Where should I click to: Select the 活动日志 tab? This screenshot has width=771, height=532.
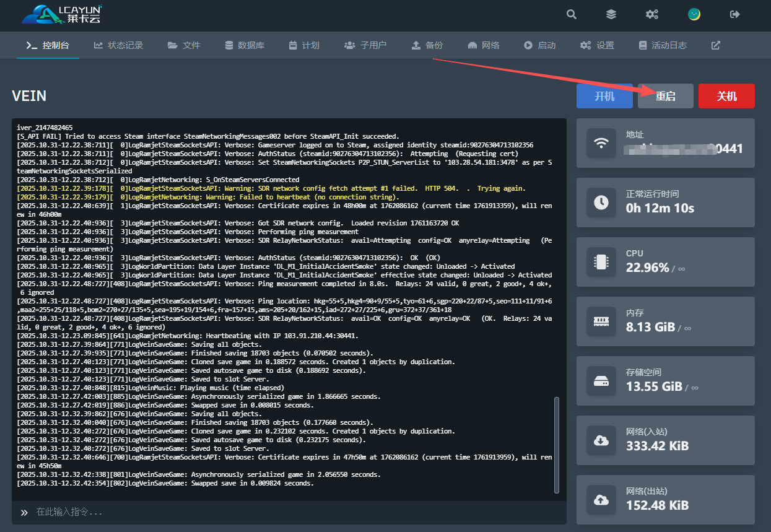pos(663,45)
